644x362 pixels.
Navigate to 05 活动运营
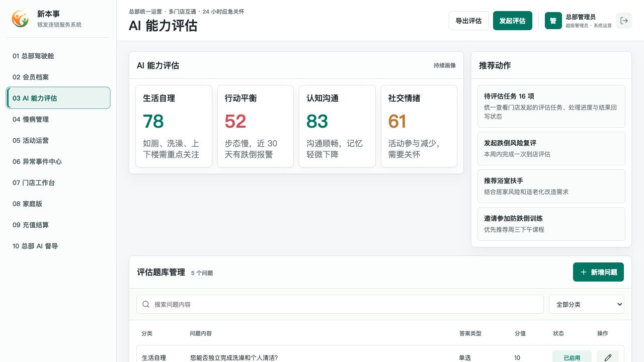click(58, 140)
